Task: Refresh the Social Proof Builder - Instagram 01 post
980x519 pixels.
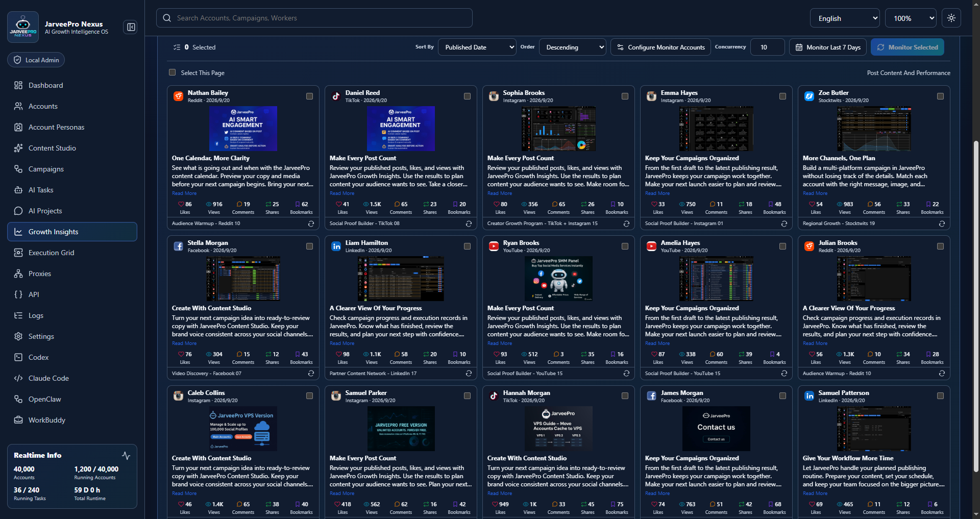Action: click(784, 224)
